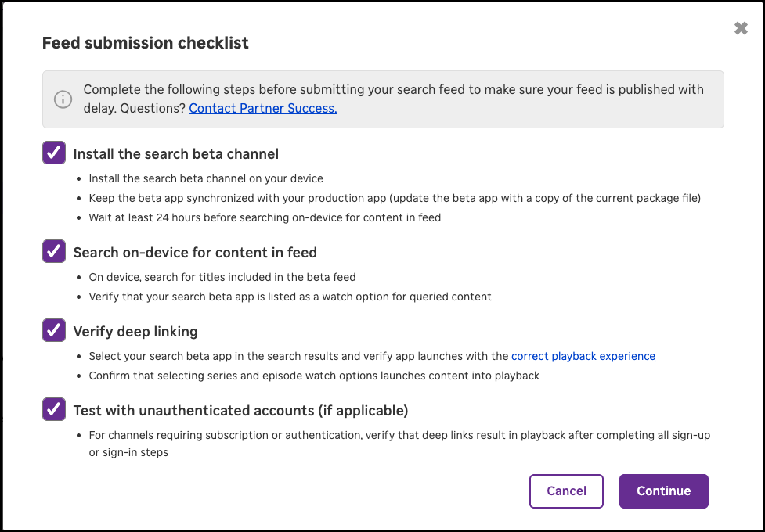Click the checkmark icon beside Install the search beta channel

tap(53, 153)
